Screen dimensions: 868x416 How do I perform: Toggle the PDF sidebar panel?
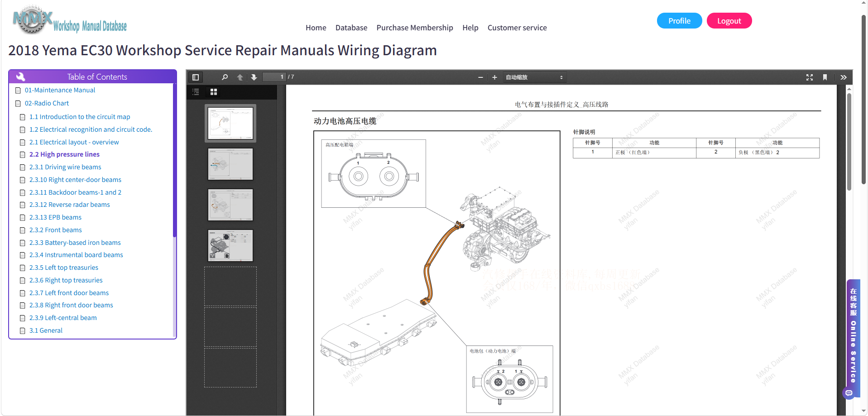tap(196, 77)
